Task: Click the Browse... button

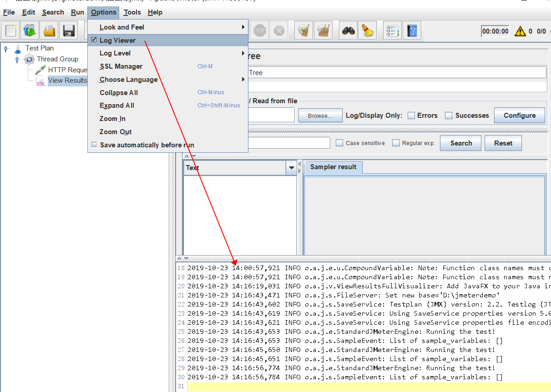Action: pos(320,116)
